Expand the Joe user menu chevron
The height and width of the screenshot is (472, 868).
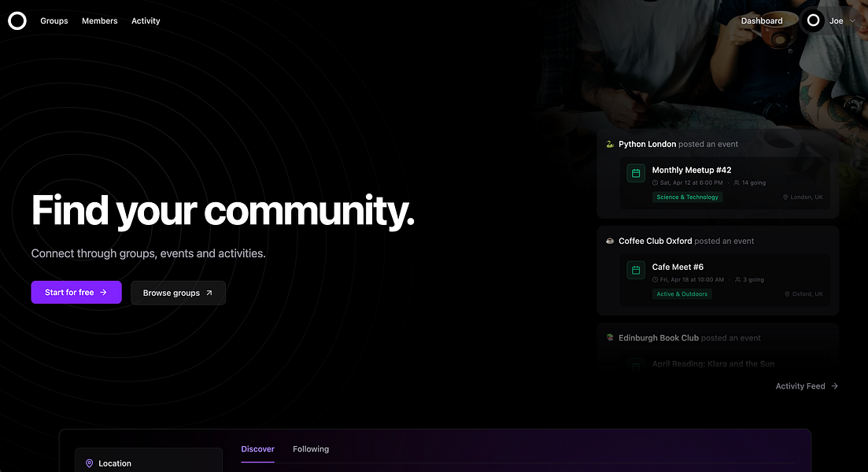coord(852,21)
